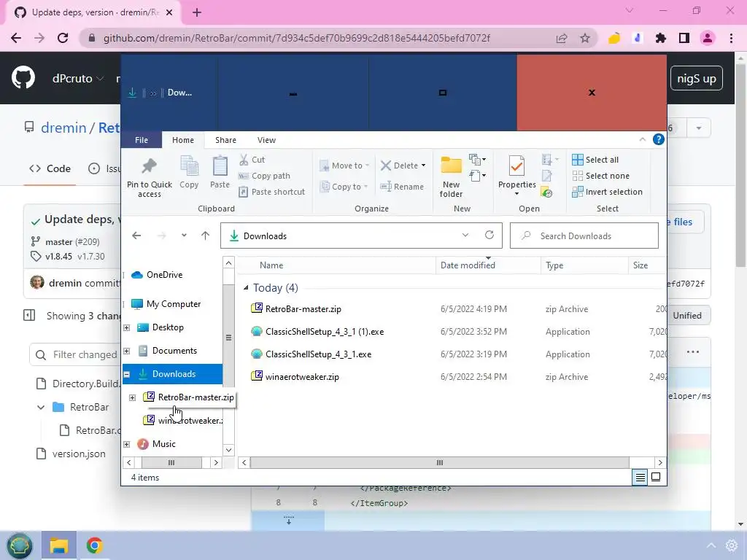Viewport: 747px width, 560px height.
Task: Sort by Date modified column
Action: coord(488,265)
